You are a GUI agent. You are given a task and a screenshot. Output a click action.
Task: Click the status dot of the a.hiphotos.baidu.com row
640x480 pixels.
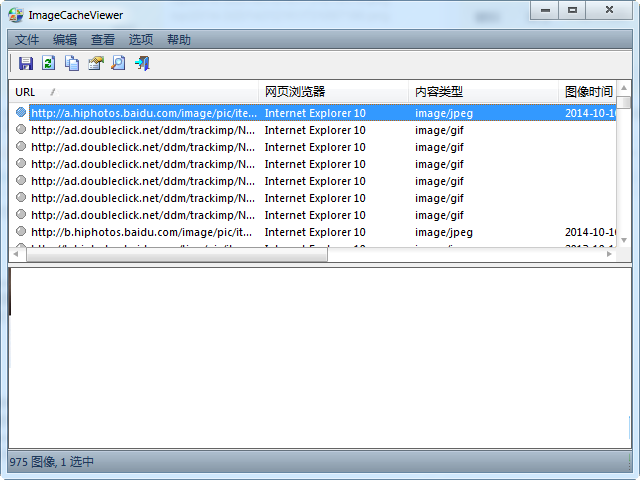(x=20, y=113)
